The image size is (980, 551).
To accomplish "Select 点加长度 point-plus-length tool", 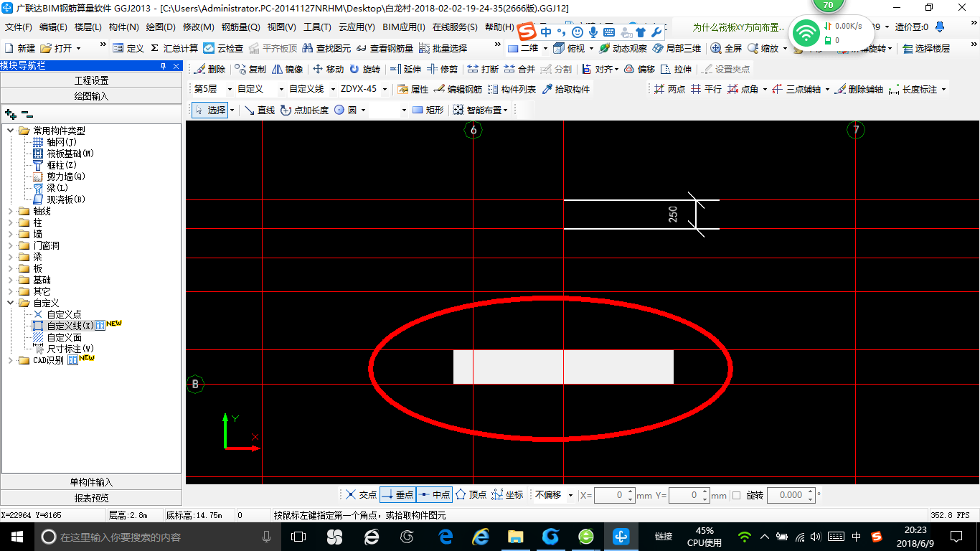I will pyautogui.click(x=304, y=110).
